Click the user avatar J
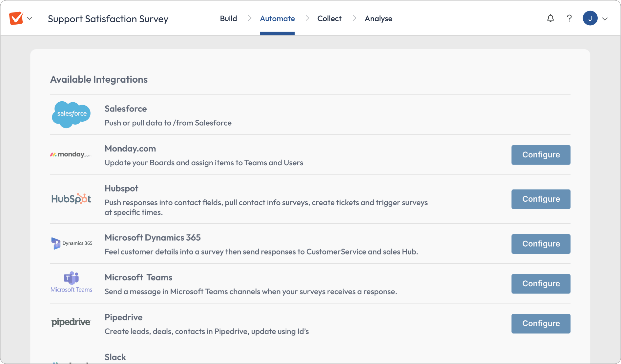The width and height of the screenshot is (621, 364). coord(590,18)
